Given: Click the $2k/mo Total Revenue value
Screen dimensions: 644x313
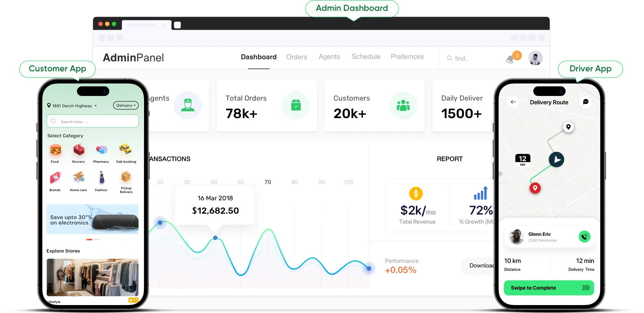Looking at the screenshot, I should tap(418, 210).
